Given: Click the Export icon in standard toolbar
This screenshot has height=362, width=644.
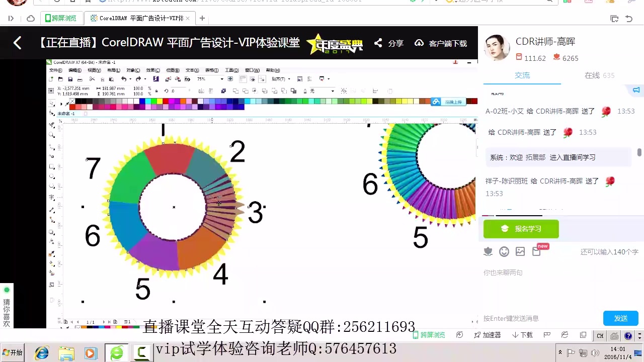Looking at the screenshot, I should coord(178,79).
